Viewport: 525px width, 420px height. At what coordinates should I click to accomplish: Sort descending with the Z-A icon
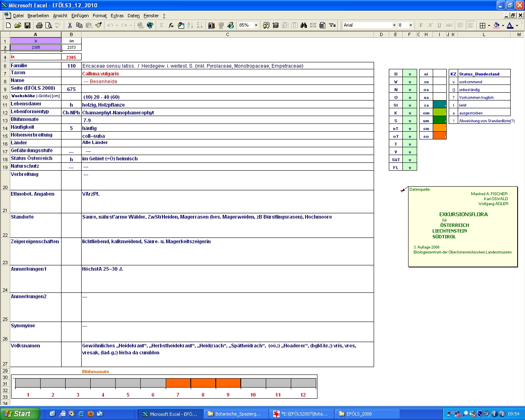click(200, 25)
